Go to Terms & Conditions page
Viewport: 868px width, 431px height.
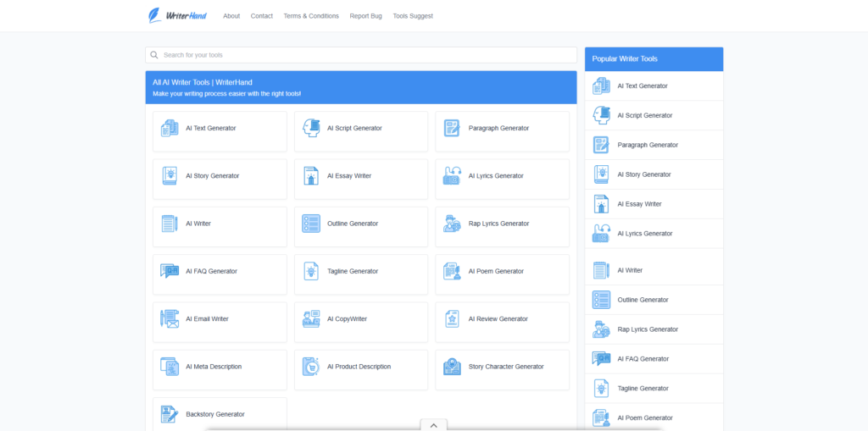[x=311, y=16]
